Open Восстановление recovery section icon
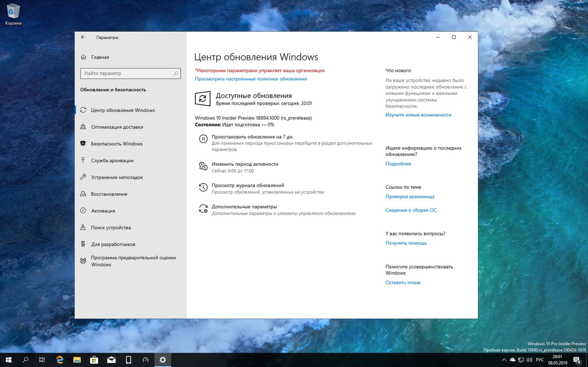 tap(83, 194)
